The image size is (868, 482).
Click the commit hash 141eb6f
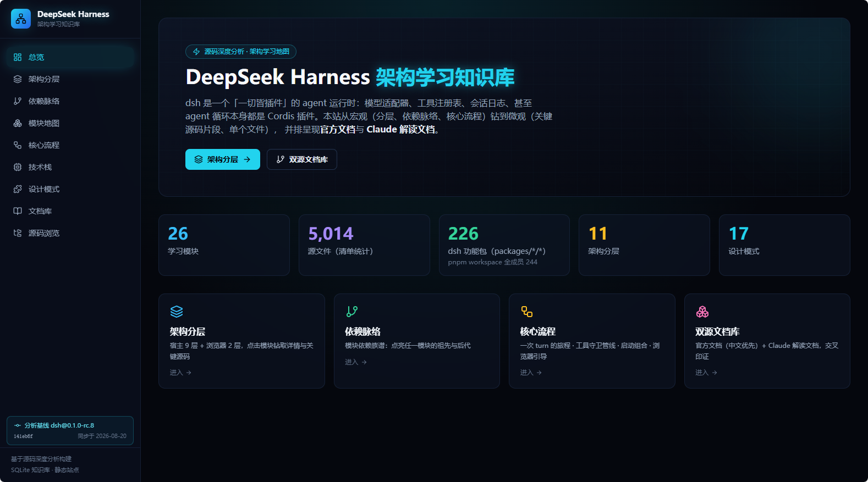tap(23, 436)
